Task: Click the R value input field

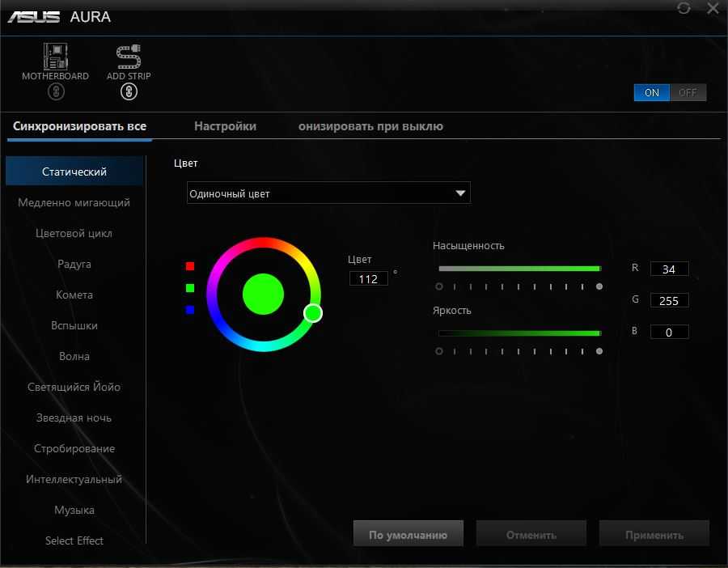Action: click(669, 269)
